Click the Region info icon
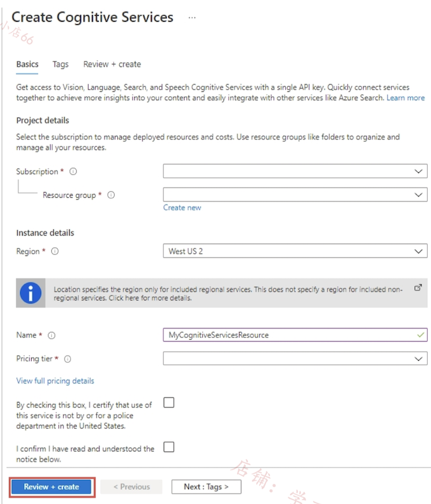 click(55, 251)
